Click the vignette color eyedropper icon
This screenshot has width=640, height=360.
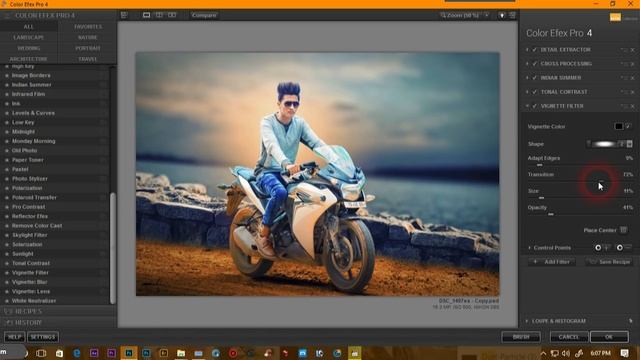tap(629, 126)
